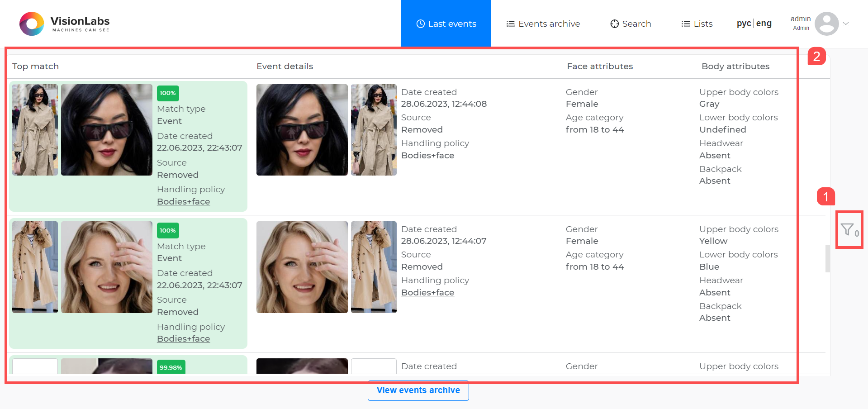Open second top match blonde face photo

107,267
